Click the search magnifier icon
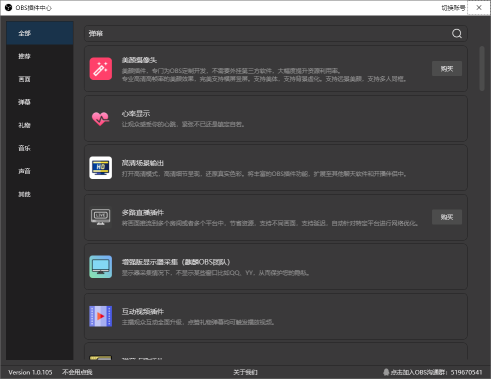This screenshot has width=491, height=379. [457, 33]
